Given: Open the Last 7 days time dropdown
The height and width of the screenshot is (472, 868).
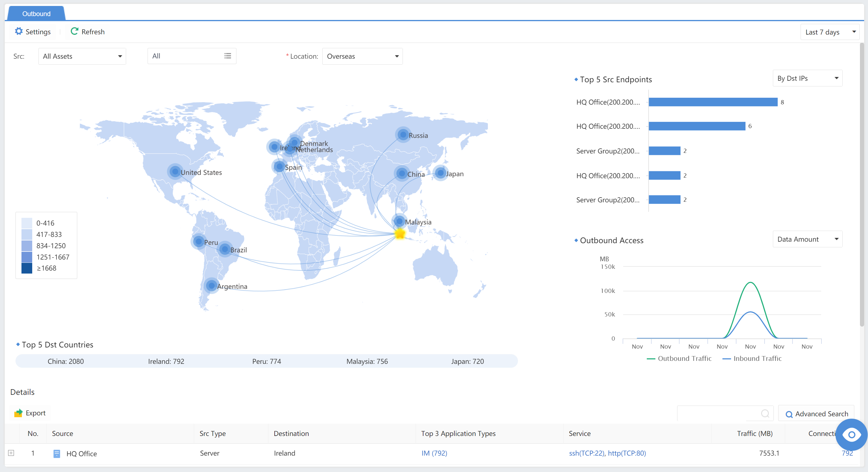Looking at the screenshot, I should pos(829,32).
